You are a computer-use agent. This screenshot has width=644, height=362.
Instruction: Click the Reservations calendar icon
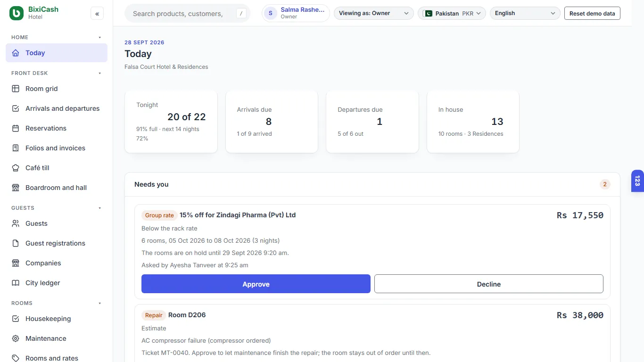[16, 128]
